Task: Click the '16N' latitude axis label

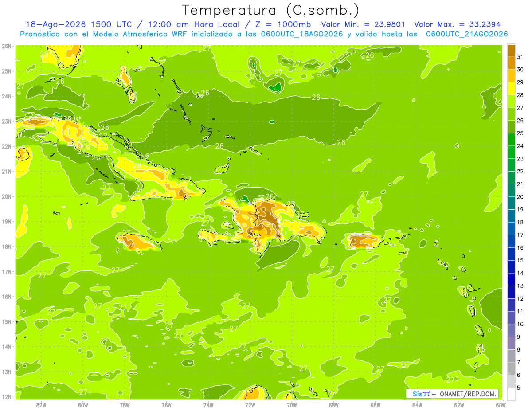Action: [7, 297]
